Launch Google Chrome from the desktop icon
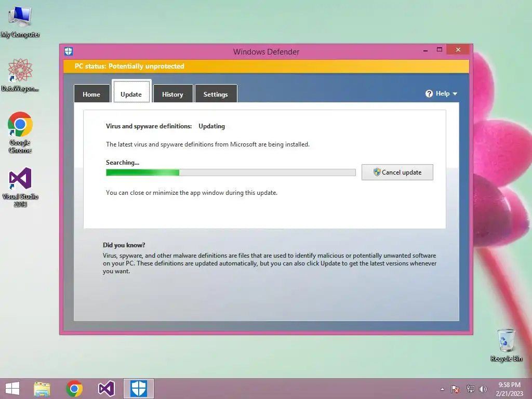 (x=20, y=131)
